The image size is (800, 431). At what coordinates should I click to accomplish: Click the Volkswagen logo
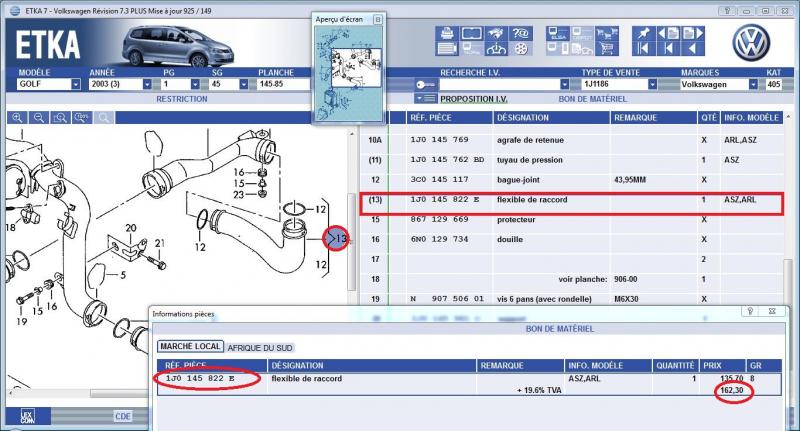click(x=751, y=43)
